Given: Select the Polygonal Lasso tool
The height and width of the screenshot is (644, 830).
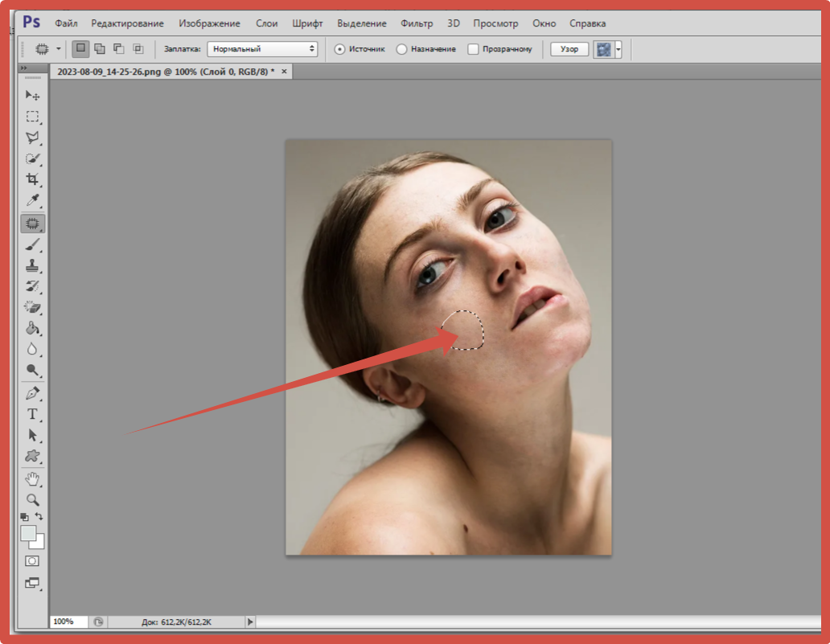Looking at the screenshot, I should point(32,137).
